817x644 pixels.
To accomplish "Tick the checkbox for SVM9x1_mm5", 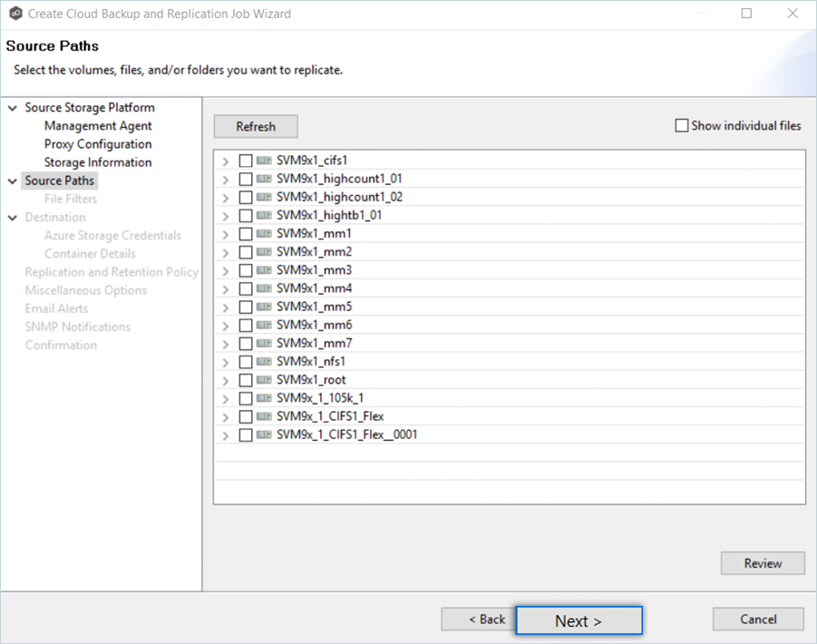I will (246, 307).
